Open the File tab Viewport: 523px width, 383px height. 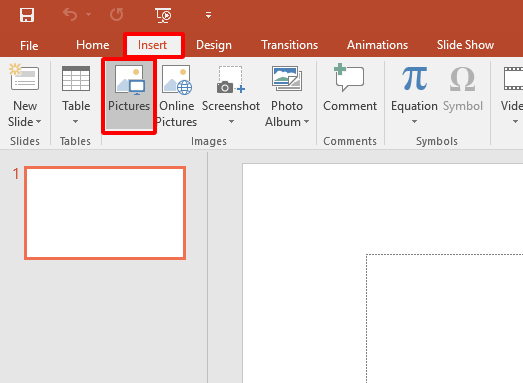click(29, 45)
